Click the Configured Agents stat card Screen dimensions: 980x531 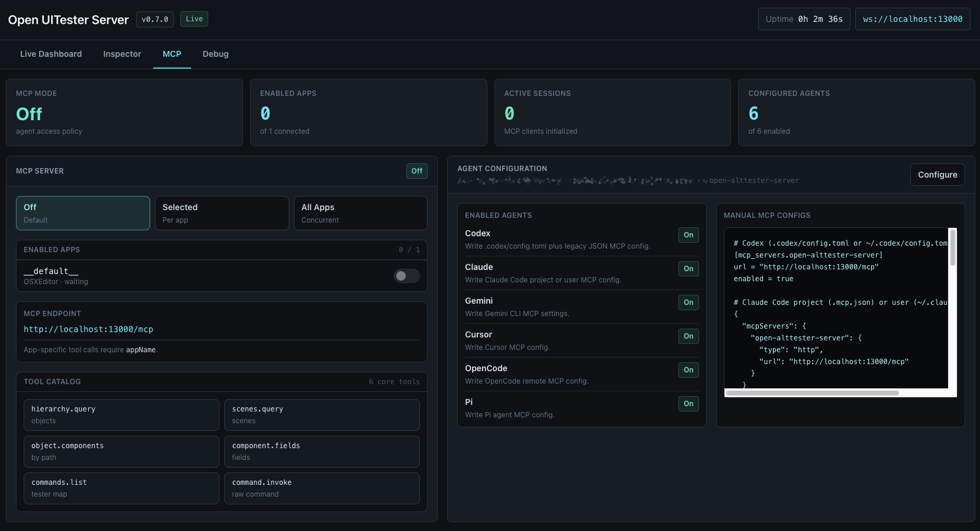pos(856,112)
